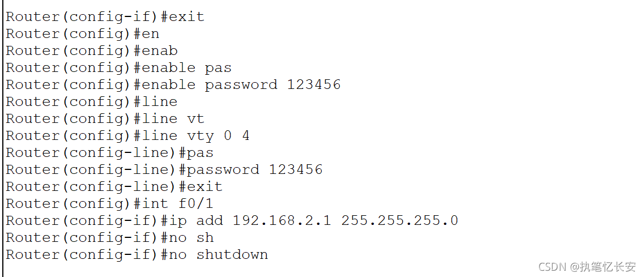Click the "Router(config-if)#no sh" line
This screenshot has height=277, width=644.
click(109, 237)
